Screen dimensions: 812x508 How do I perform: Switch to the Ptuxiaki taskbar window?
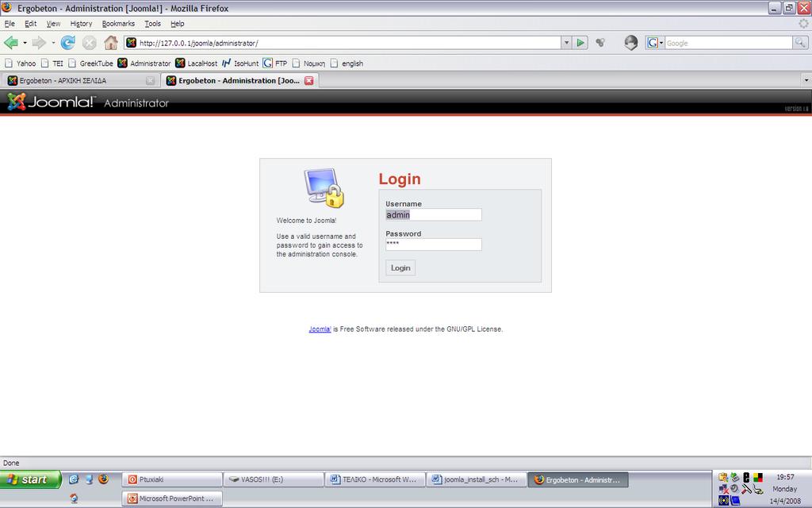tap(172, 479)
